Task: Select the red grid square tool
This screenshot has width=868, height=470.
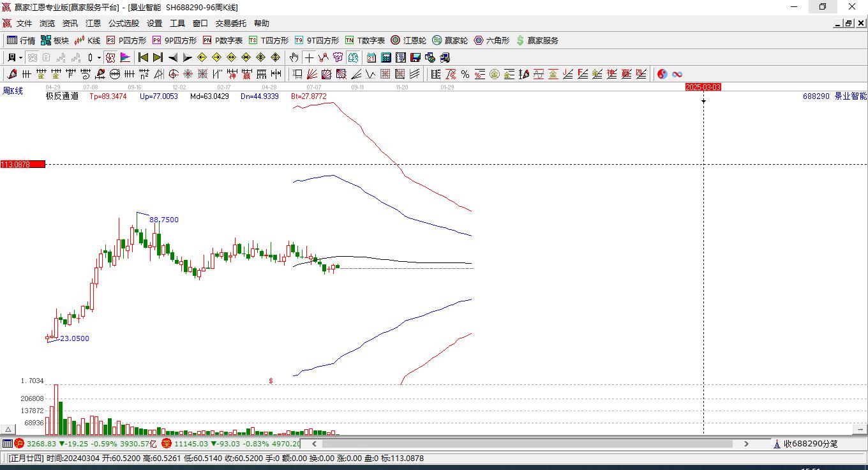Action: pyautogui.click(x=385, y=74)
